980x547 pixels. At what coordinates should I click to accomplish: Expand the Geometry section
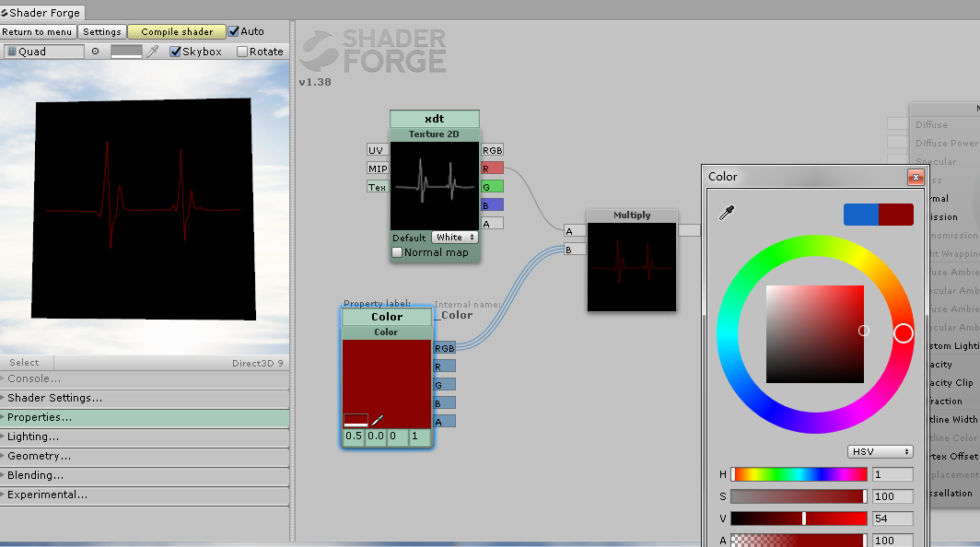pyautogui.click(x=145, y=457)
